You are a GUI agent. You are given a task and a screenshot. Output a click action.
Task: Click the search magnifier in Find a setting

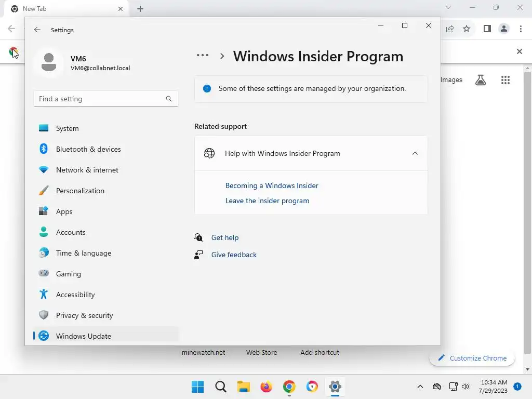(x=169, y=99)
